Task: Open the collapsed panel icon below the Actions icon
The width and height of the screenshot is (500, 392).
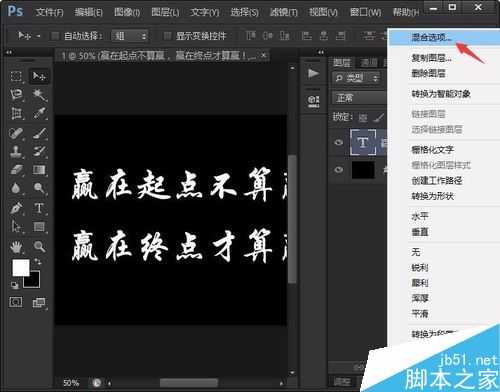Action: pyautogui.click(x=313, y=101)
